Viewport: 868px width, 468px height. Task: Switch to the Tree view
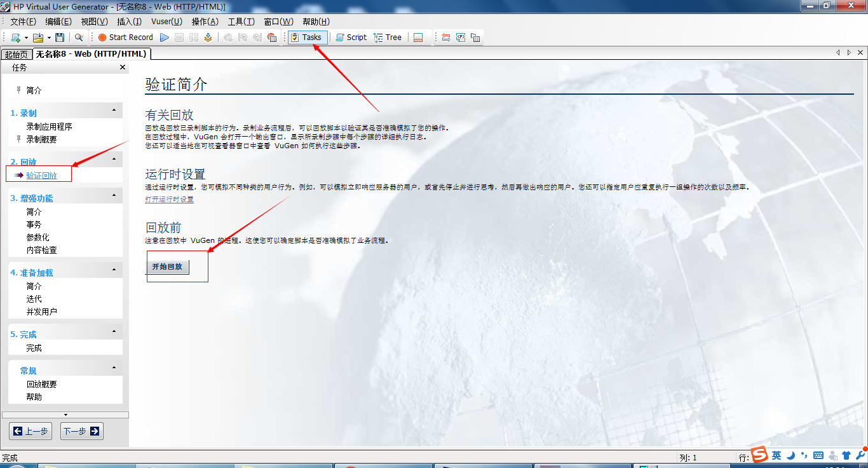coord(388,38)
